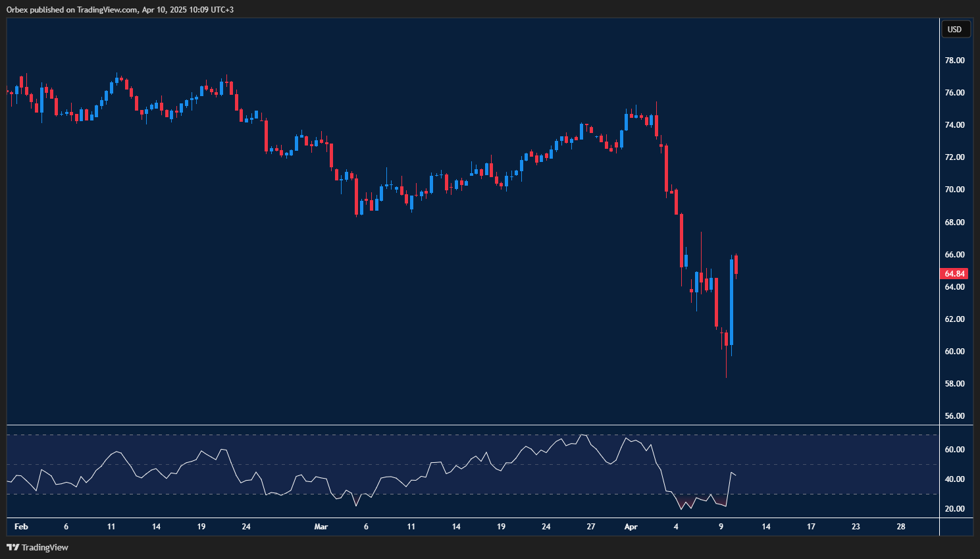Click the date 9 on the time axis
The width and height of the screenshot is (980, 559).
[x=721, y=527]
